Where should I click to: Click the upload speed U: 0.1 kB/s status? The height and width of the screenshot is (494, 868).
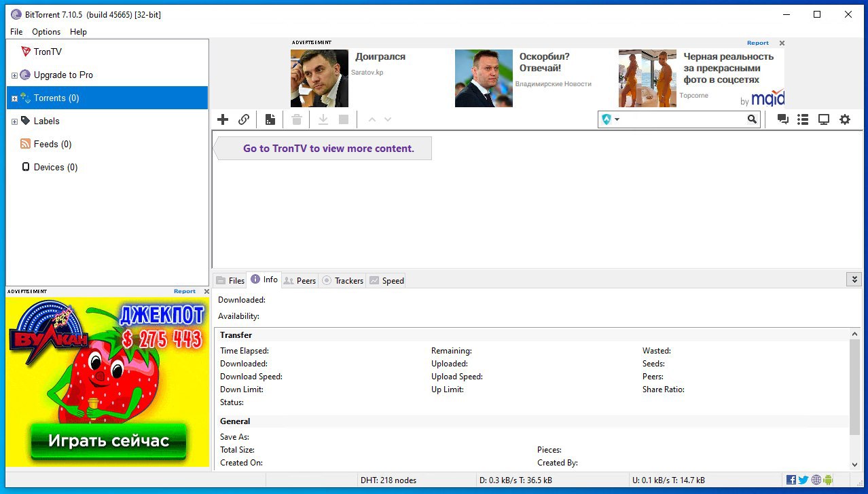[669, 480]
